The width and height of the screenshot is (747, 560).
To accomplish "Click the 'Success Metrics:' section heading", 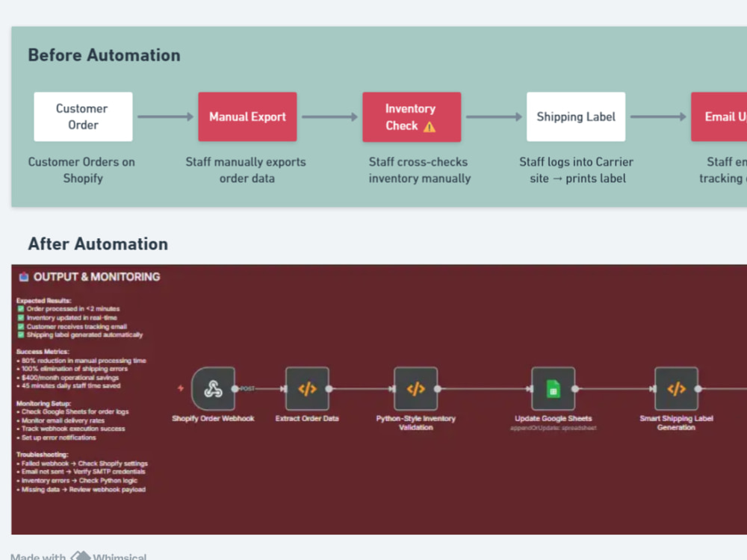I will click(x=43, y=352).
